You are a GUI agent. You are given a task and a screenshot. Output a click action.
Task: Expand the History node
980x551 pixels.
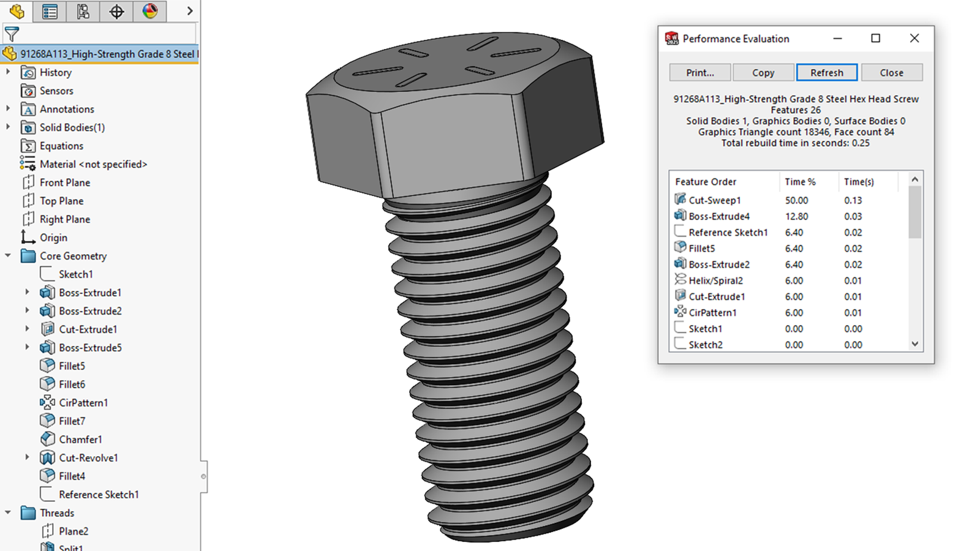[x=8, y=72]
